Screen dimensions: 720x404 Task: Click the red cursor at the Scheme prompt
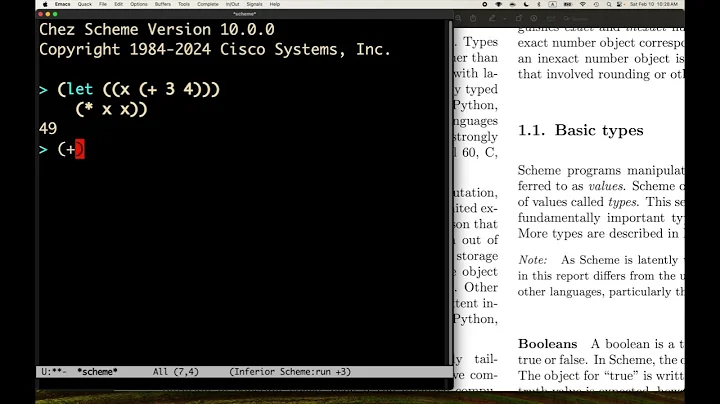coord(80,149)
